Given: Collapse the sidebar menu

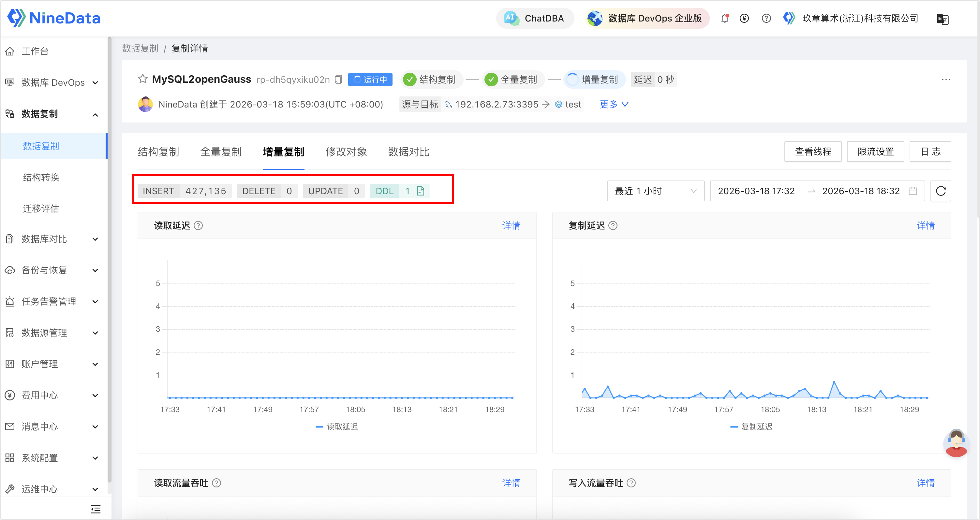Looking at the screenshot, I should tap(96, 509).
